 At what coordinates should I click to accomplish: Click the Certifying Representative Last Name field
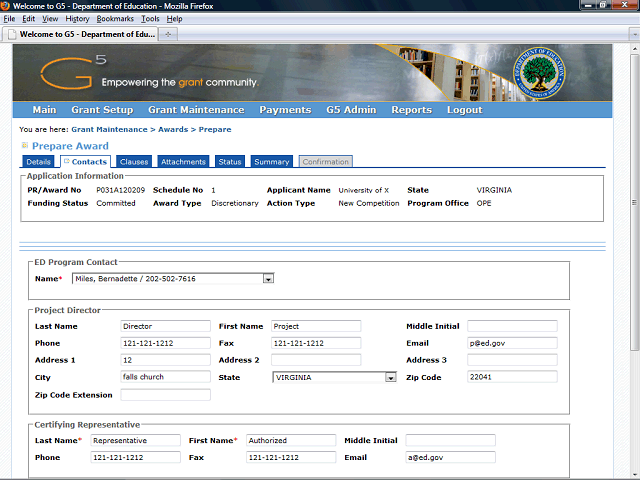pyautogui.click(x=135, y=440)
